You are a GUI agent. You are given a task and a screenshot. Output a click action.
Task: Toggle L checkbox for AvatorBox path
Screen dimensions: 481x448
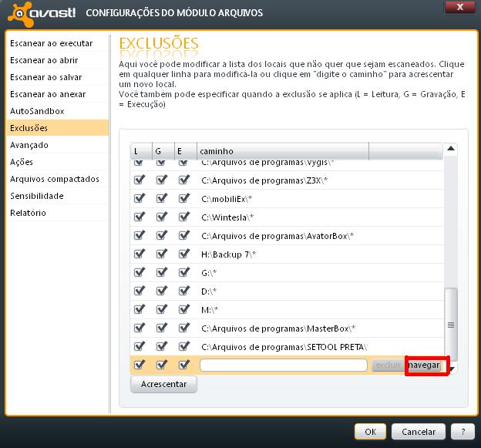point(140,235)
